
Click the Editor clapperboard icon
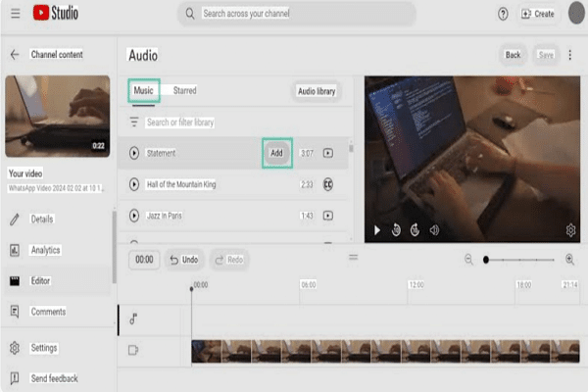tap(15, 281)
